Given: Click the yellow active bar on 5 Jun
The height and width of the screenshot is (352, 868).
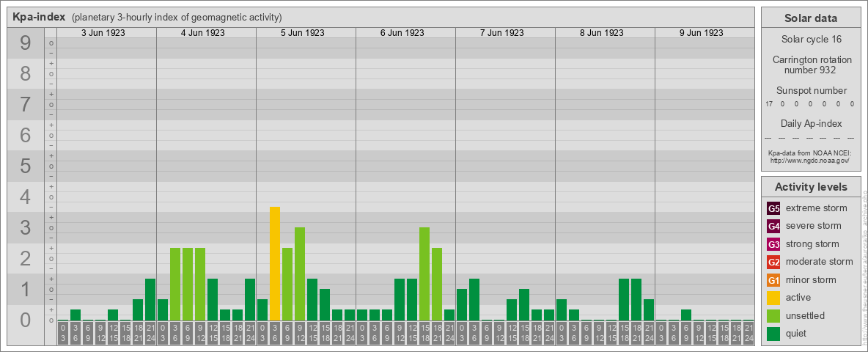Looking at the screenshot, I should pyautogui.click(x=275, y=263).
